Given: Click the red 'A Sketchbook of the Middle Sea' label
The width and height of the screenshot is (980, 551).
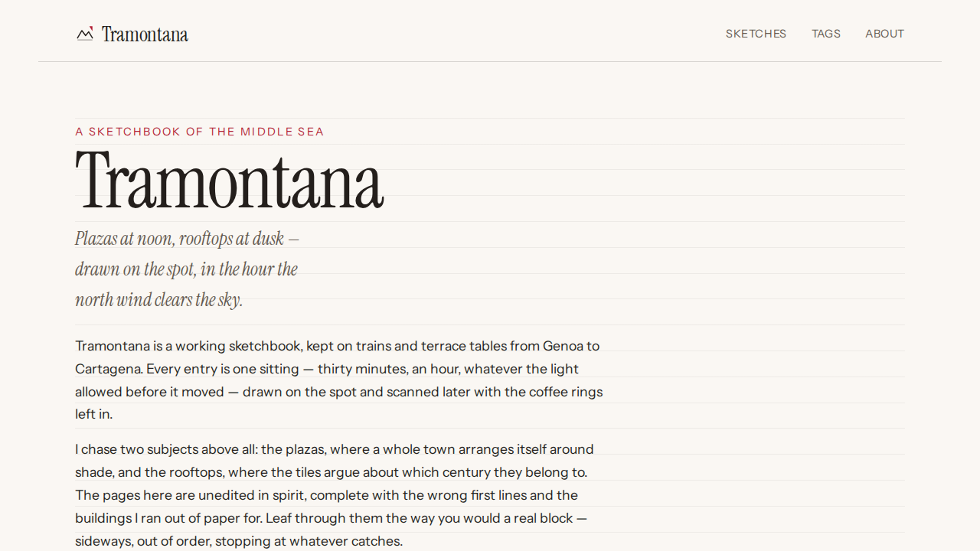Looking at the screenshot, I should pyautogui.click(x=200, y=132).
